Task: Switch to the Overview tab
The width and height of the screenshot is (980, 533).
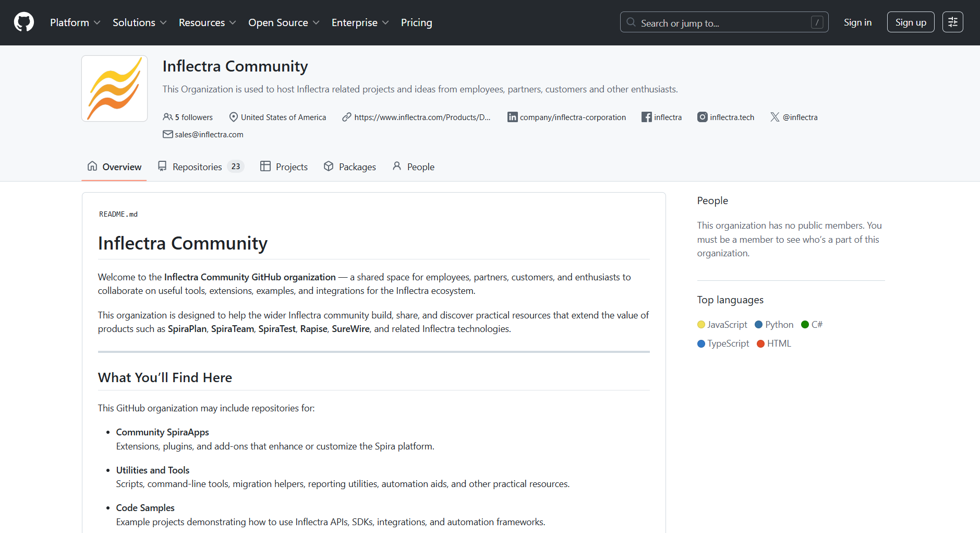Action: [x=114, y=167]
